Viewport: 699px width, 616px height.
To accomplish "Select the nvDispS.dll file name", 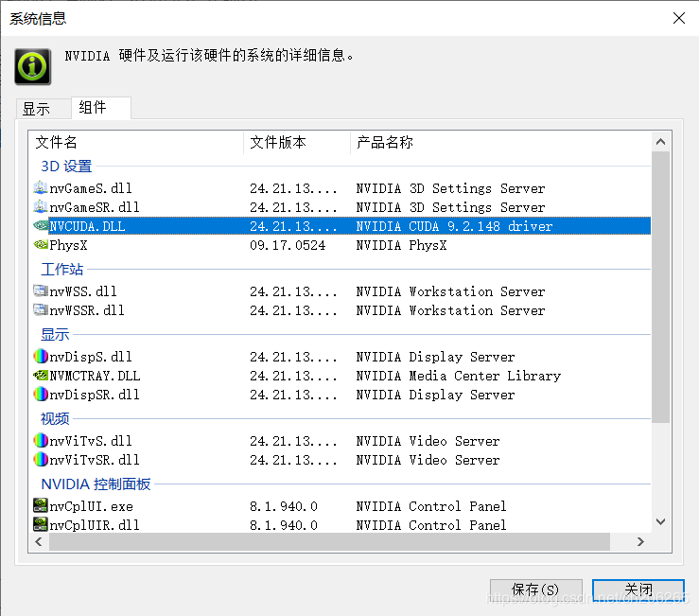I will coord(91,357).
